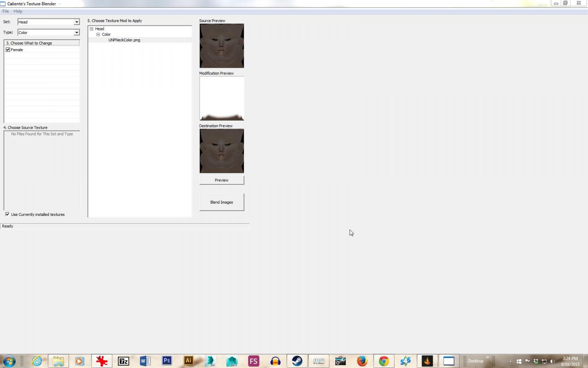Click the 7-Zip taskbar icon

coord(123,361)
